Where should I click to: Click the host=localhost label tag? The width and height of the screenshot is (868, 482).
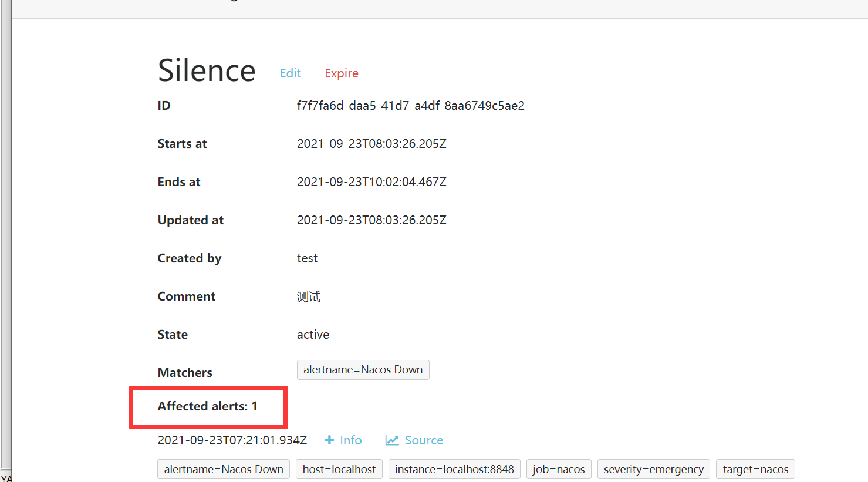point(339,469)
